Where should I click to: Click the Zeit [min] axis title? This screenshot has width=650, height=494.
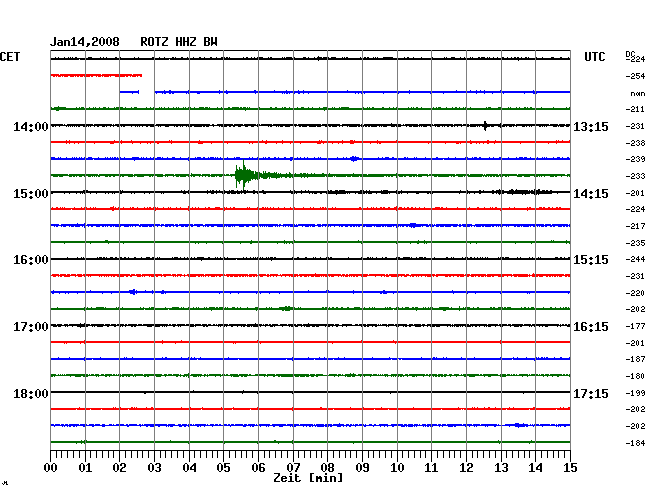tap(308, 478)
